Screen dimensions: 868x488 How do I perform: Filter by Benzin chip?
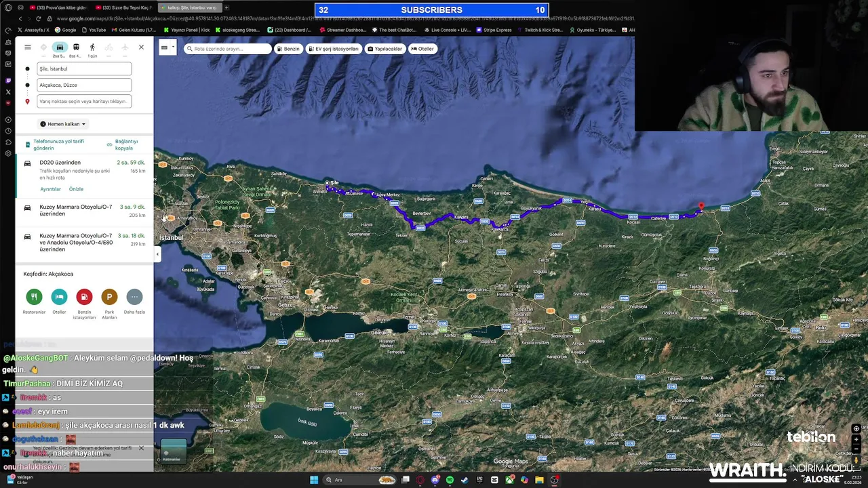tap(288, 49)
